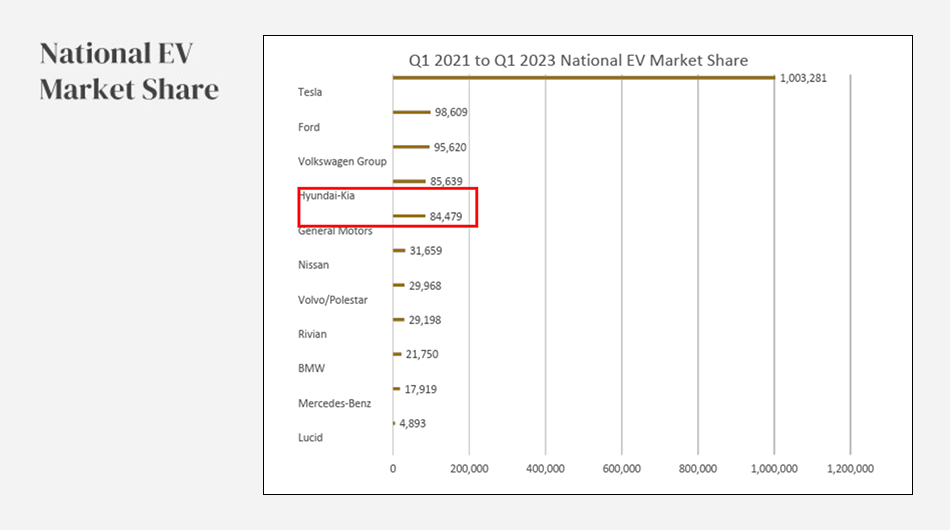Select the 17,919 data label
Image resolution: width=950 pixels, height=530 pixels.
pyautogui.click(x=420, y=389)
